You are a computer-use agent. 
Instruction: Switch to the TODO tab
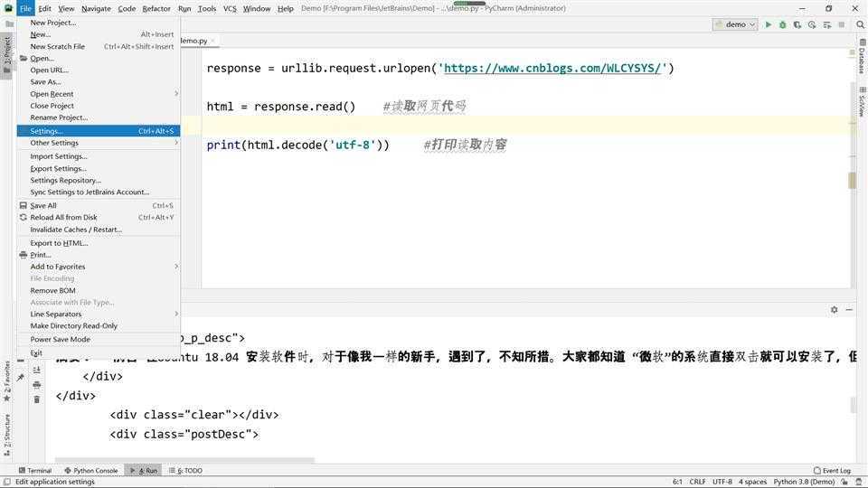coord(186,470)
